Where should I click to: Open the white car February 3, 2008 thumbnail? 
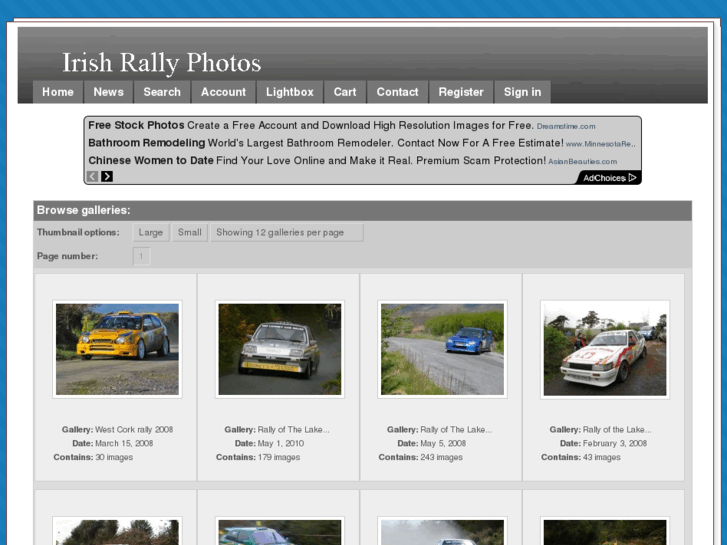tap(605, 349)
